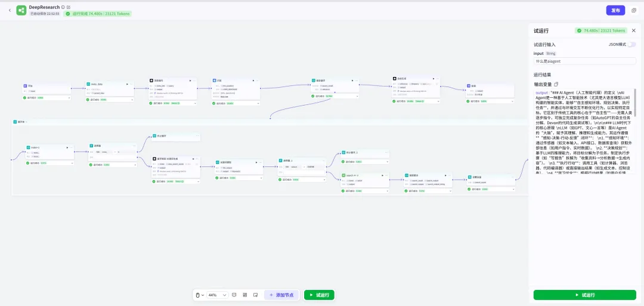Expand the search node run result

point(387,191)
